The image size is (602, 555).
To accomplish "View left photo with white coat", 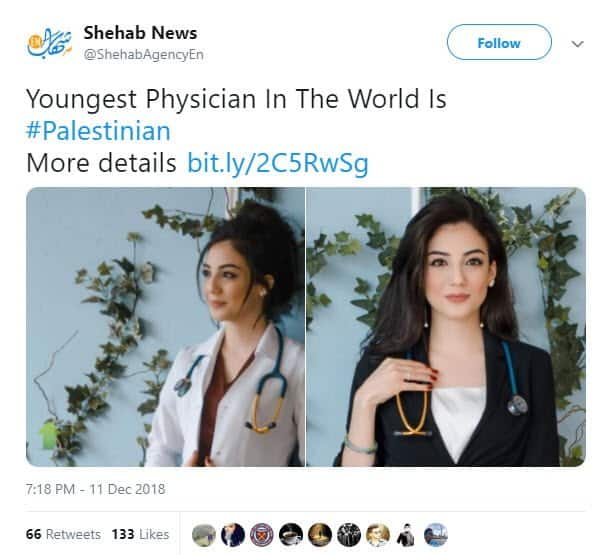I will (x=165, y=327).
